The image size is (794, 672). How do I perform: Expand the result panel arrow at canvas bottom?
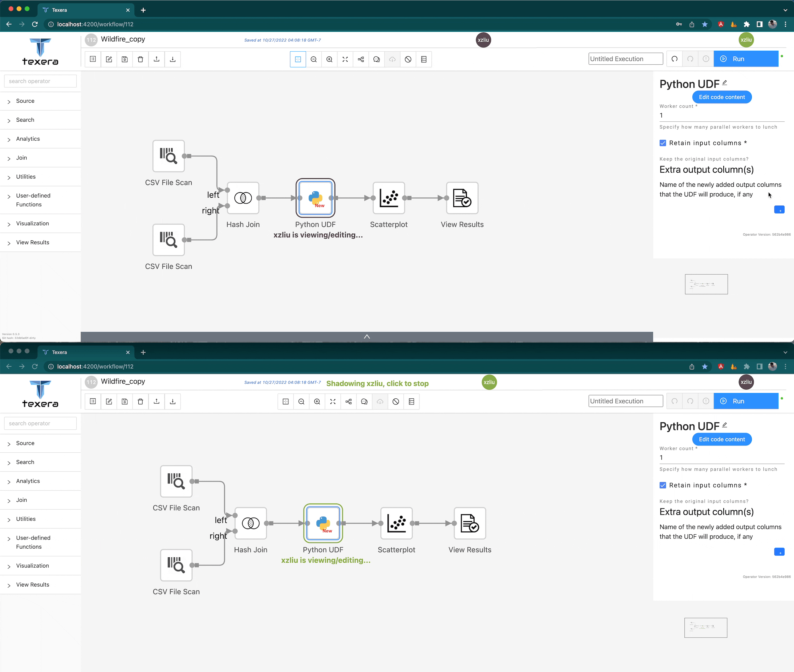367,337
